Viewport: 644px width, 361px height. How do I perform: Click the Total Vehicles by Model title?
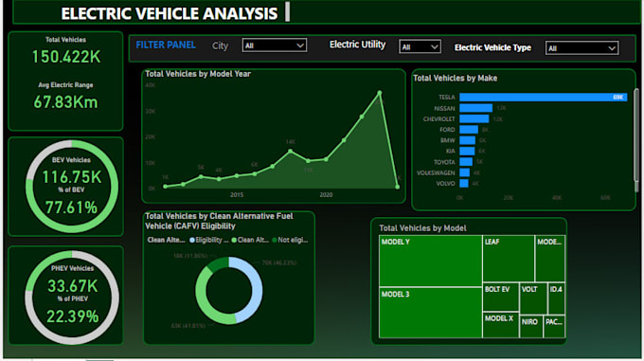point(422,228)
